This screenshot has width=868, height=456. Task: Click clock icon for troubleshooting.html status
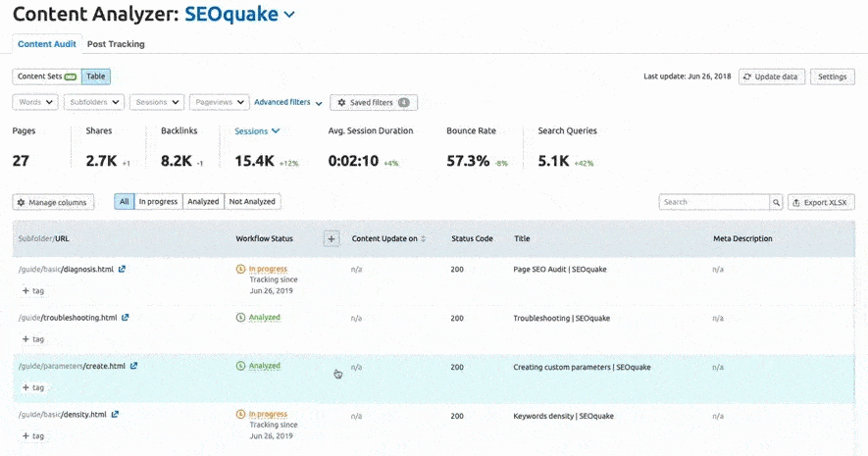[240, 318]
